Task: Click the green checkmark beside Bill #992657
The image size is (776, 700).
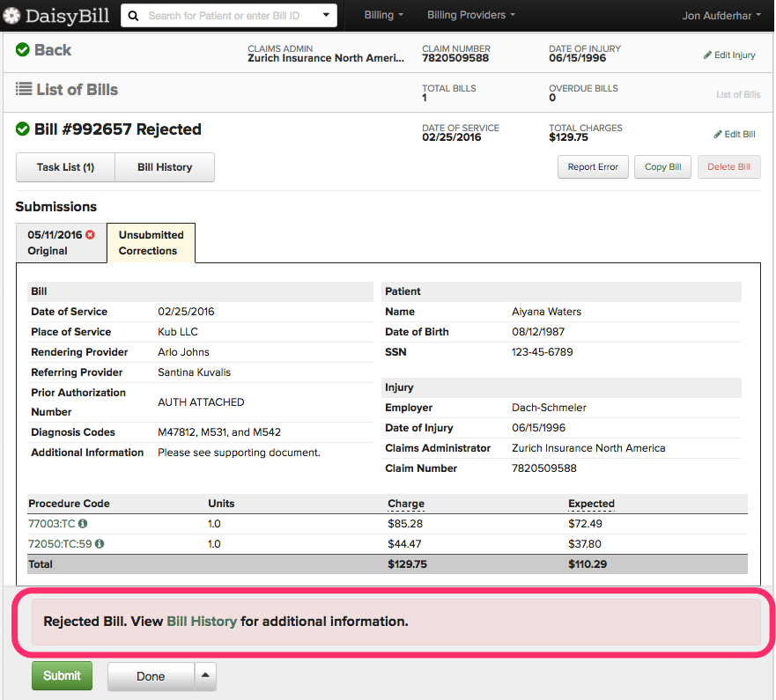Action: [22, 129]
